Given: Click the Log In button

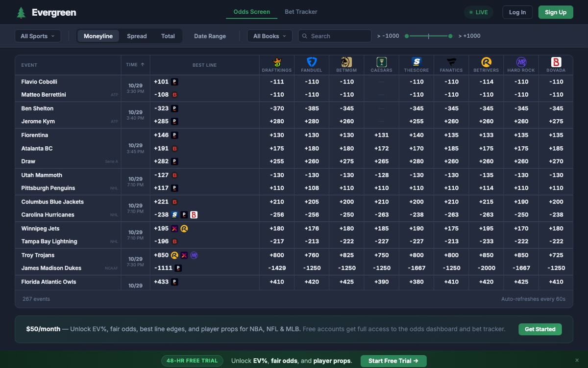Looking at the screenshot, I should click(517, 12).
